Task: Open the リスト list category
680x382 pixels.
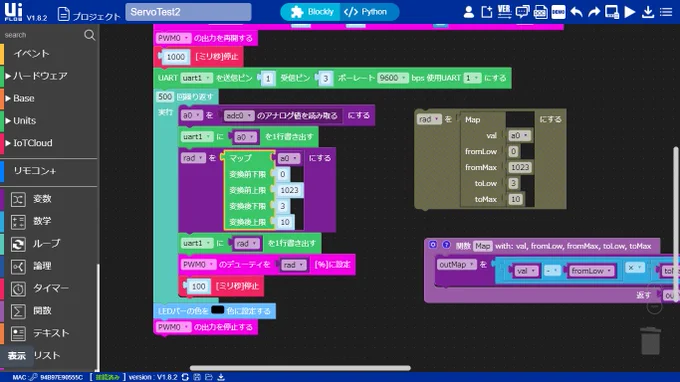Action: coord(47,356)
